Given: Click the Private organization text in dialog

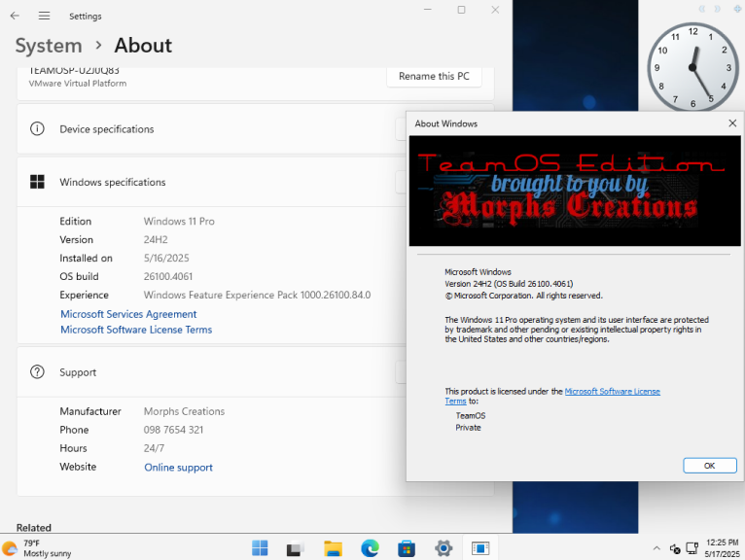Looking at the screenshot, I should tap(468, 428).
